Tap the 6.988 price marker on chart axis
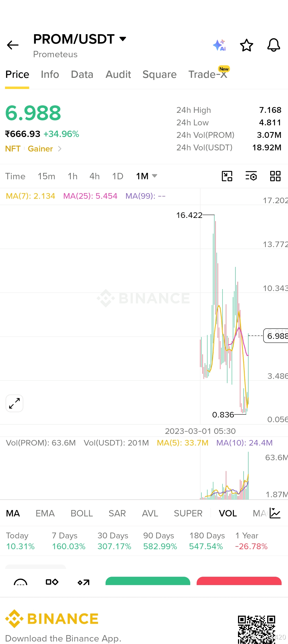The width and height of the screenshot is (288, 644). (x=276, y=336)
